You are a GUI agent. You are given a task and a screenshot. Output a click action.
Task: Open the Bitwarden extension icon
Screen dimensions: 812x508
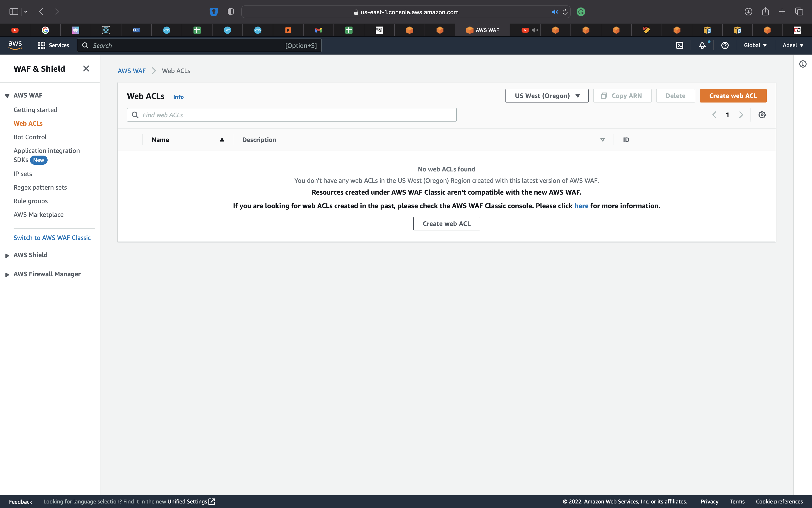(x=214, y=12)
